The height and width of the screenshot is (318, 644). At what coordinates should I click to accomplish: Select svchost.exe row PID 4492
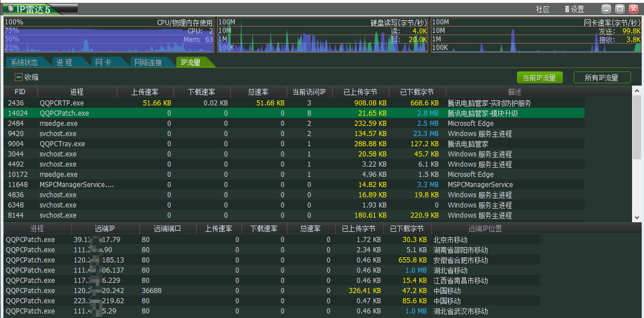(x=294, y=164)
